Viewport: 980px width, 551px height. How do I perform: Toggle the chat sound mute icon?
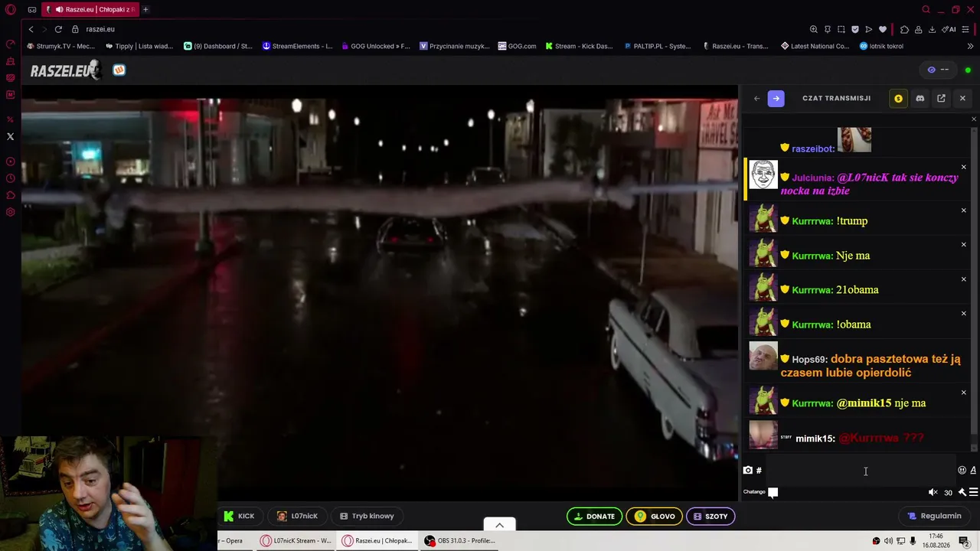click(933, 493)
